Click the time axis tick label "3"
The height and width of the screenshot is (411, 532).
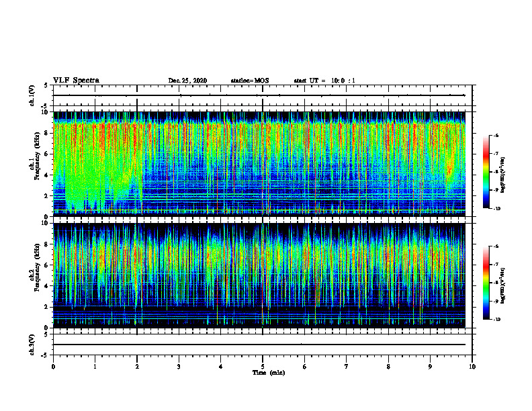pyautogui.click(x=179, y=367)
